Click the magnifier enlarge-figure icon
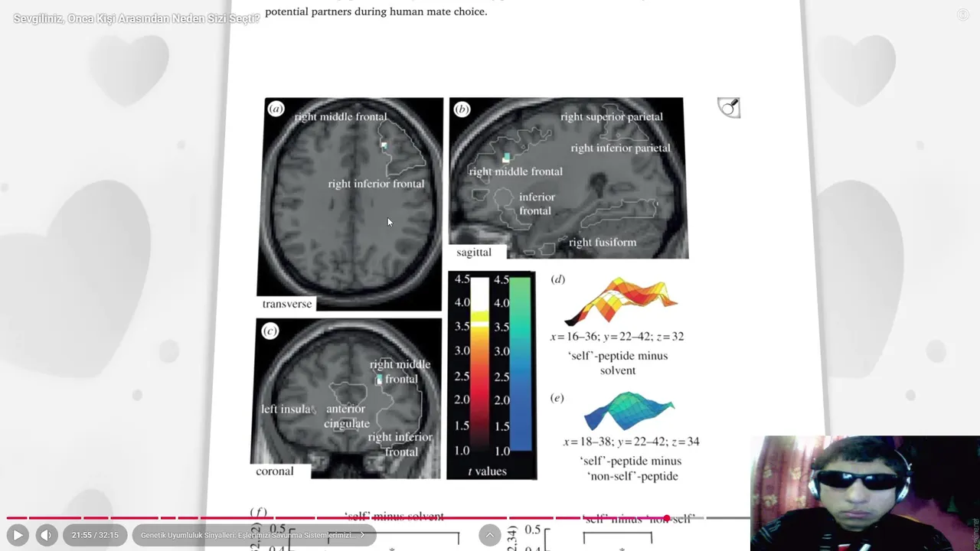Screen dimensions: 980x551 (x=729, y=107)
